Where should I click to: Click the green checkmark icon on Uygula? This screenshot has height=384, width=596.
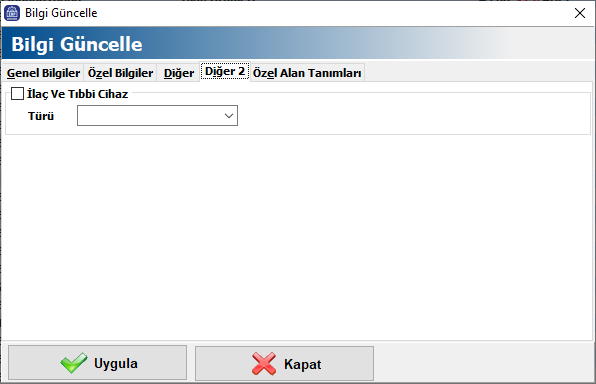(74, 363)
